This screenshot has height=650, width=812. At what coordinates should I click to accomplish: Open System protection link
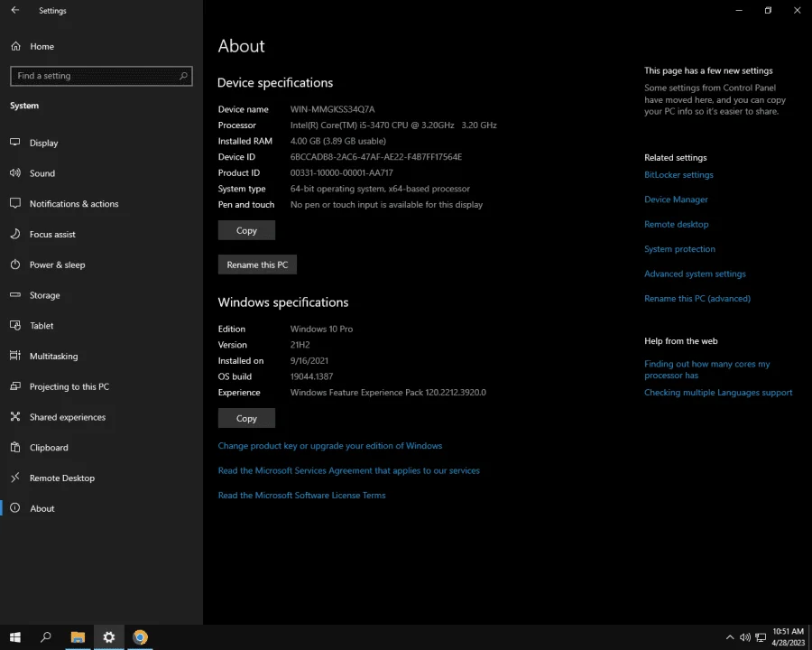coord(679,249)
